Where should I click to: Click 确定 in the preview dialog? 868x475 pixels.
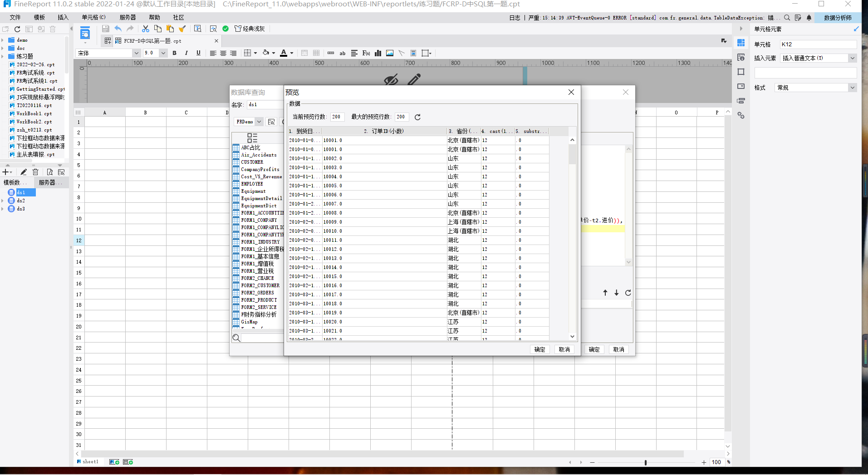tap(540, 349)
